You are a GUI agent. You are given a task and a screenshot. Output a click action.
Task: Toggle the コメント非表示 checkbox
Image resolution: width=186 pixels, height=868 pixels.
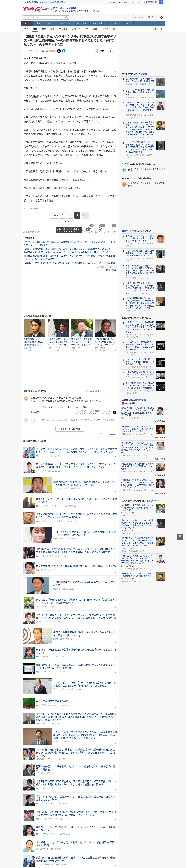pyautogui.click(x=102, y=435)
